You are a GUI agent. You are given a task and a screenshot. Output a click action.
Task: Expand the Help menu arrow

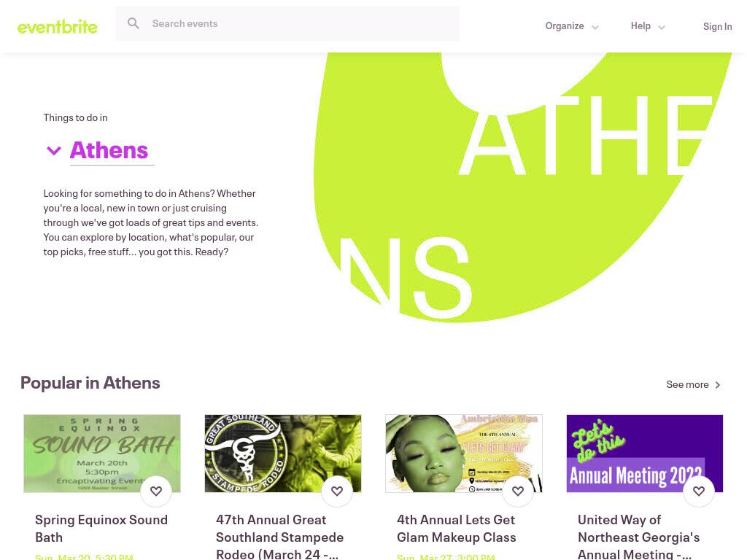[x=662, y=28]
